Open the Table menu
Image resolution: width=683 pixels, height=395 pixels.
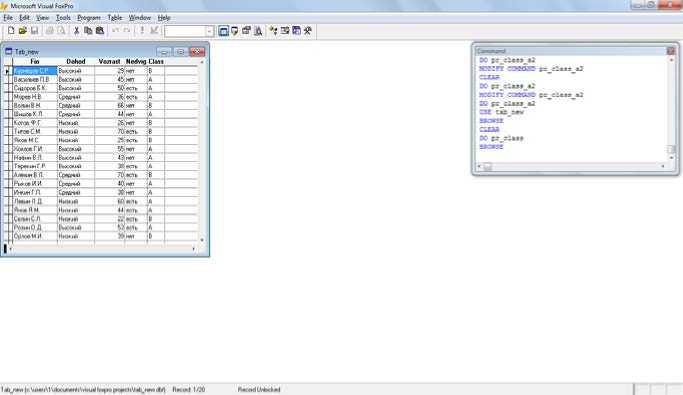(x=115, y=18)
